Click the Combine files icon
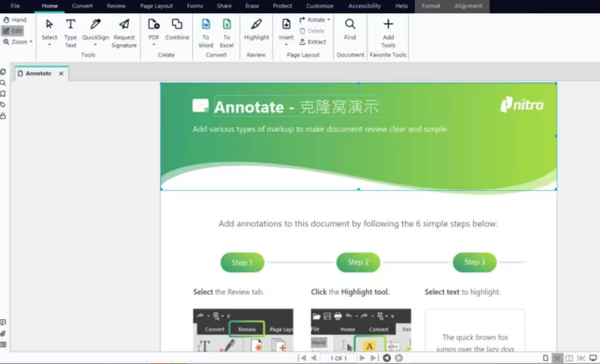Screen dimensions: 600x364 click(177, 25)
